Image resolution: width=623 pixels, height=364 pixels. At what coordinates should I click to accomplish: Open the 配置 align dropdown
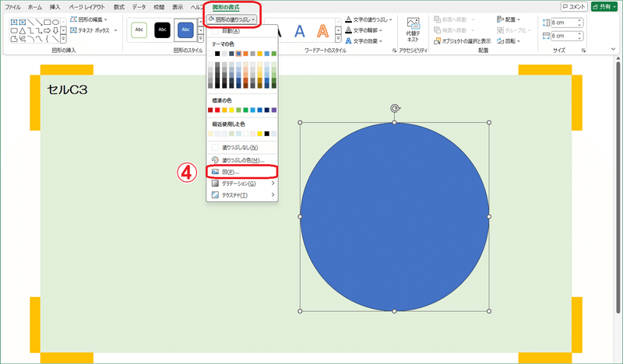tap(509, 19)
